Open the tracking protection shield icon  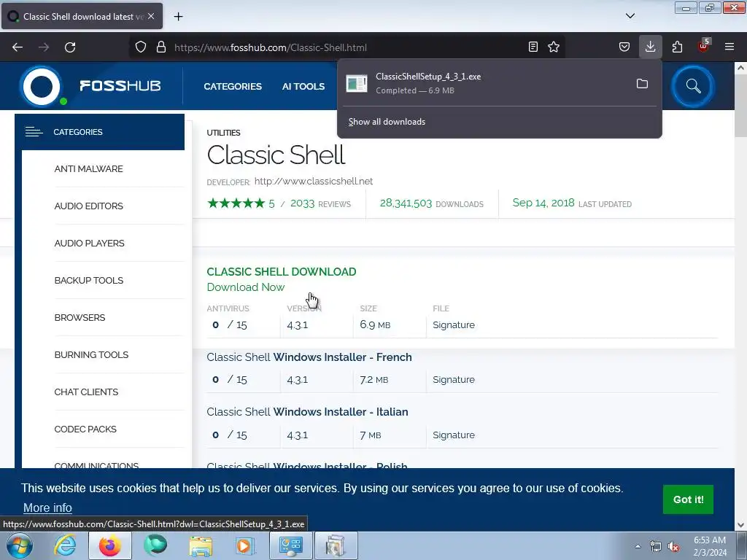(141, 47)
